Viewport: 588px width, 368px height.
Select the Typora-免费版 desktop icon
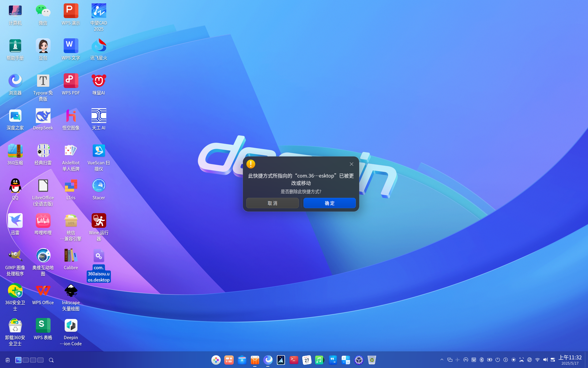[43, 87]
